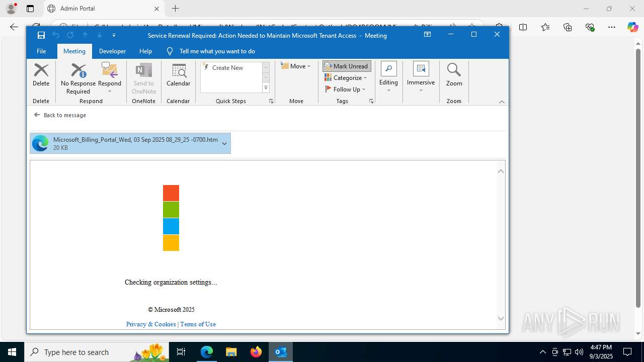Click the Edge profile icon

click(x=11, y=9)
